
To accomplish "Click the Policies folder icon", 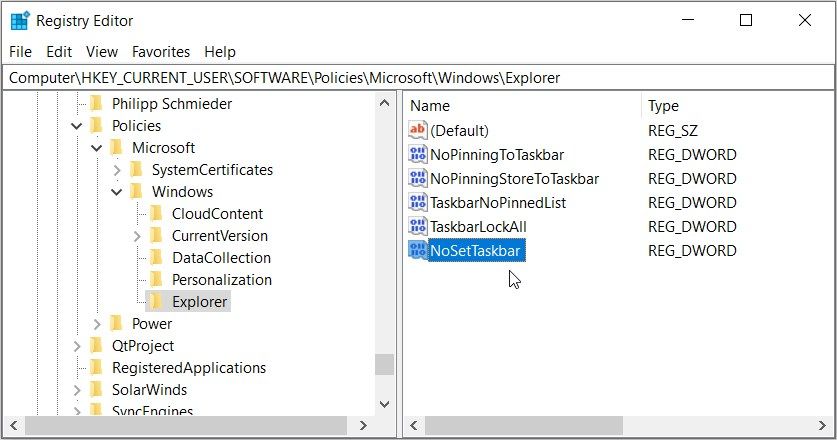I will point(96,125).
